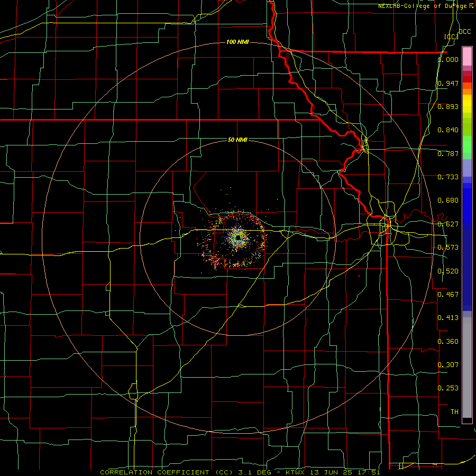Image resolution: width=476 pixels, height=476 pixels.
Task: Pick the bright green color bar segment
Action: click(x=467, y=144)
